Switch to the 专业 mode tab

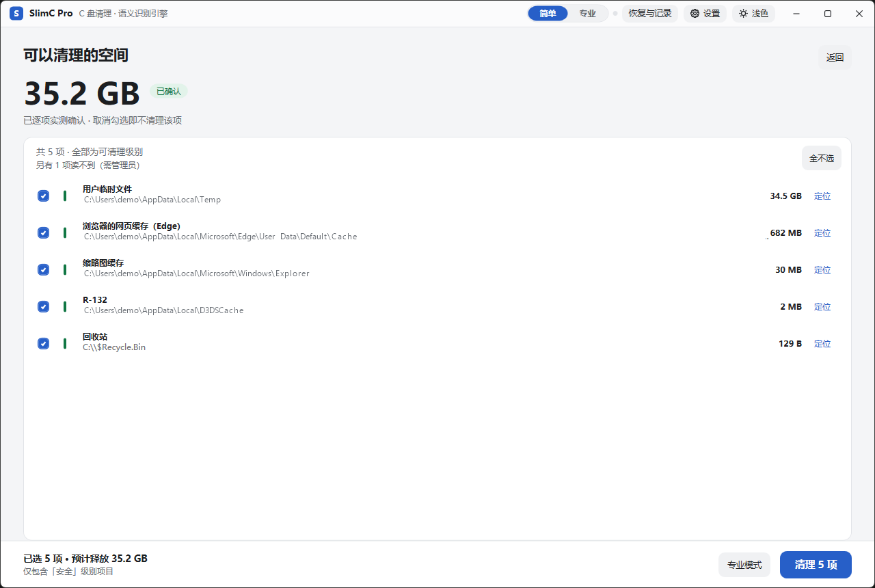[587, 14]
